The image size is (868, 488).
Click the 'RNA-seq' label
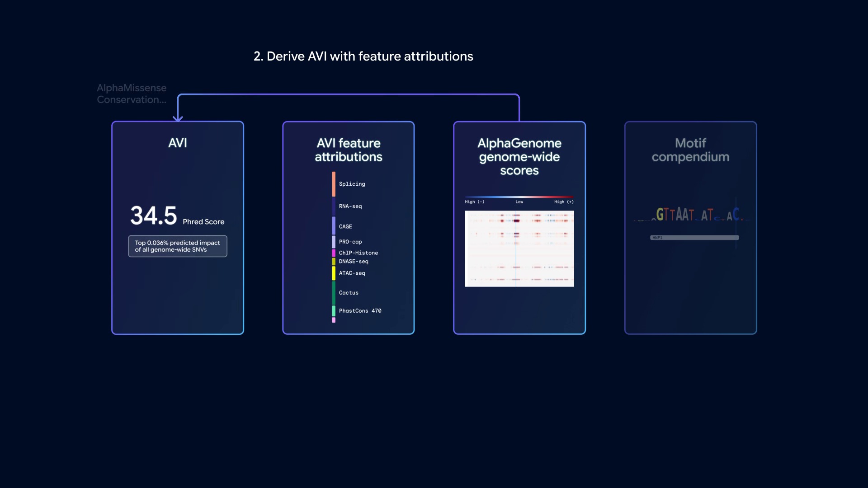(x=350, y=206)
